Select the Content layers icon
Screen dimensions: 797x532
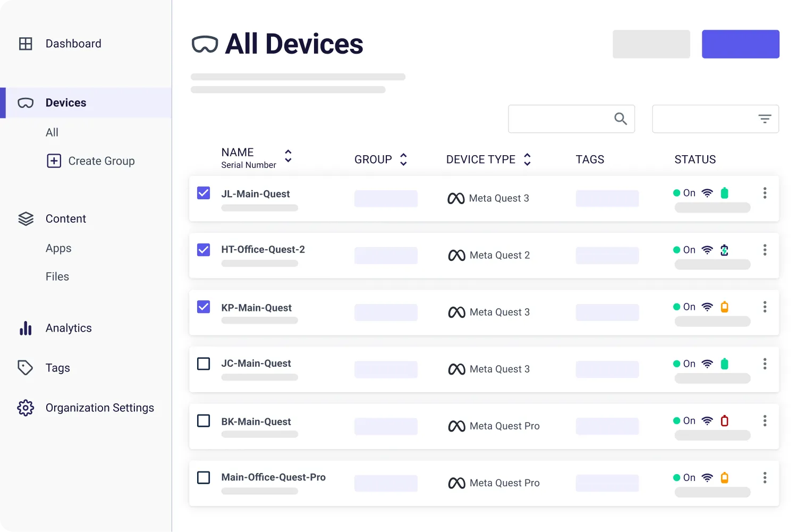(x=26, y=218)
